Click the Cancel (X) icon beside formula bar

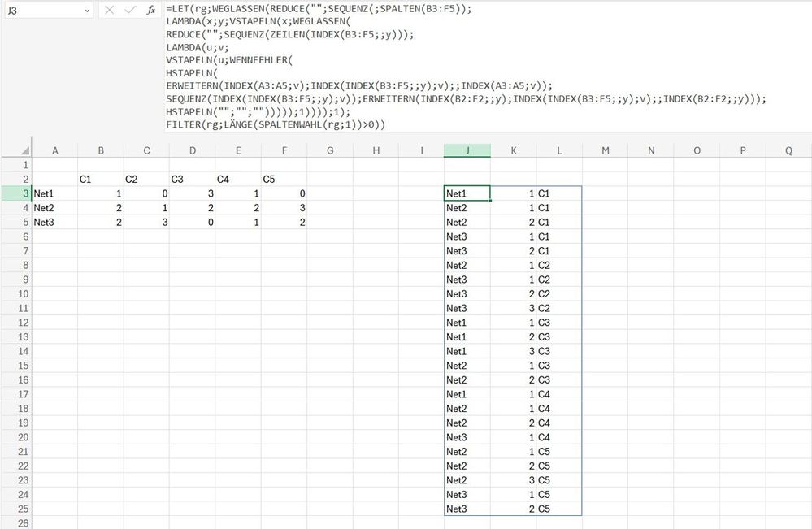(x=109, y=11)
